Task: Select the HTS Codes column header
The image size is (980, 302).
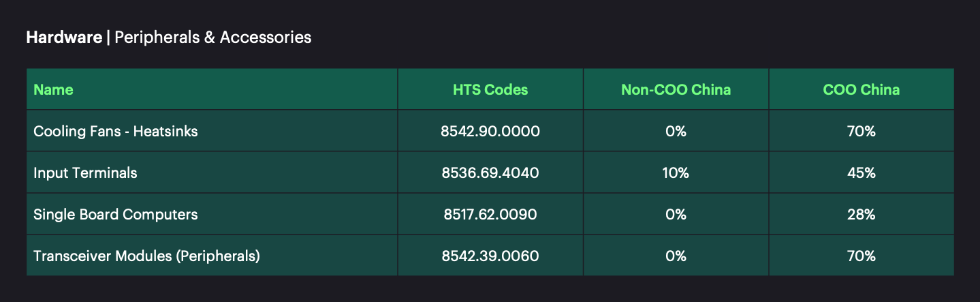Action: (x=490, y=89)
